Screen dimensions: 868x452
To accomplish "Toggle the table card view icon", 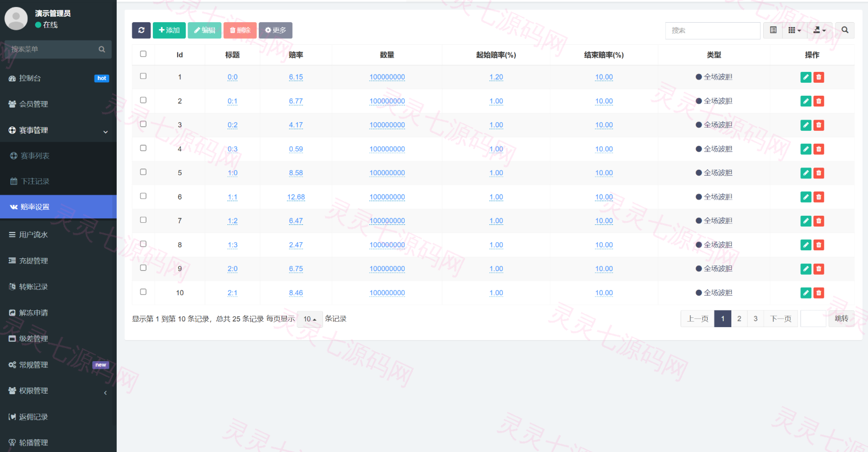I will click(773, 30).
